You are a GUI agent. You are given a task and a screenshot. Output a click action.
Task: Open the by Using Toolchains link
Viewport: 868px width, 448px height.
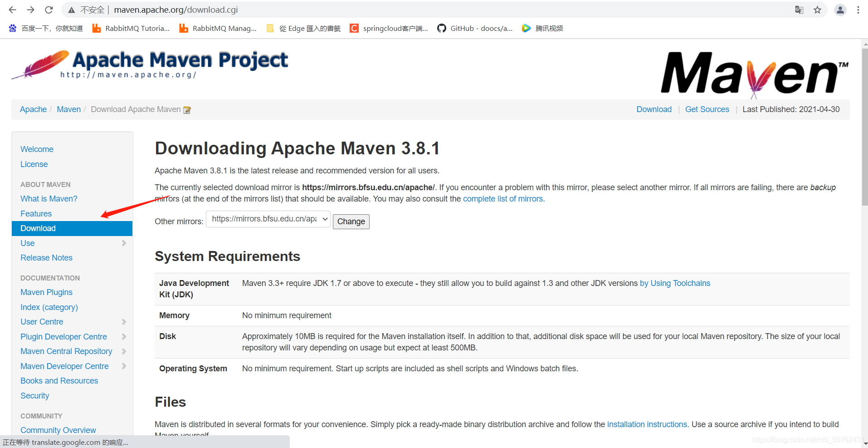(675, 283)
